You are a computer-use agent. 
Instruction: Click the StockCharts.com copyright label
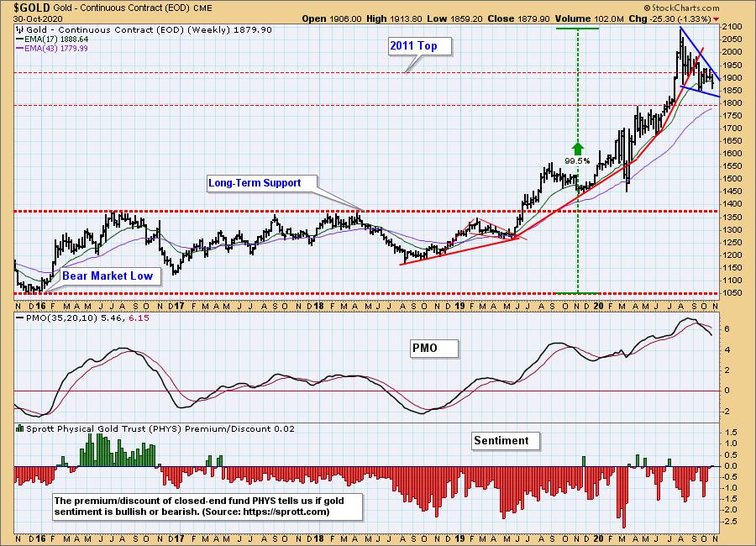(681, 8)
